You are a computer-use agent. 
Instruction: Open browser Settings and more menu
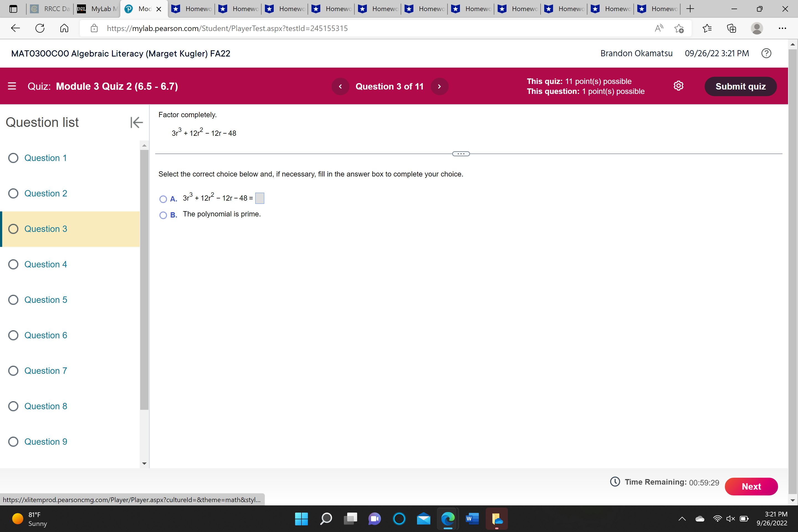(782, 28)
